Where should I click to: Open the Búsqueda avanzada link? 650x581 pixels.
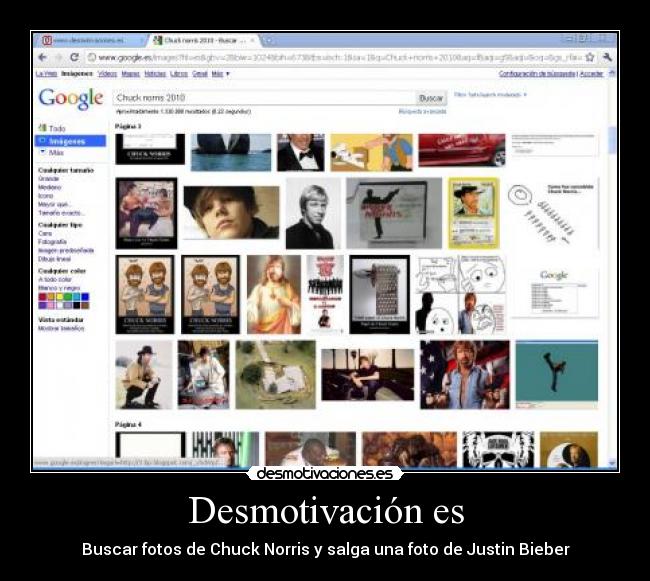422,111
